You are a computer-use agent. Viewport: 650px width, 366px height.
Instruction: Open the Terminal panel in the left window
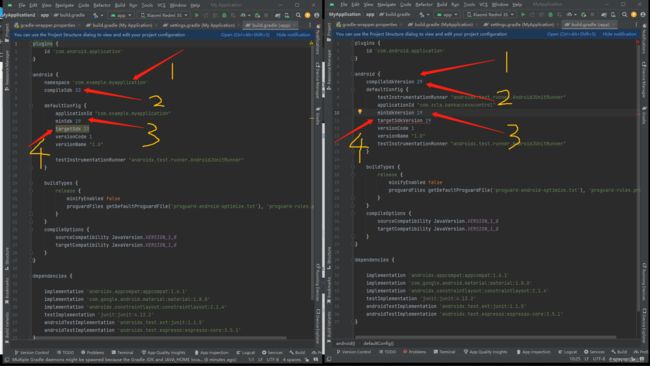pyautogui.click(x=123, y=352)
